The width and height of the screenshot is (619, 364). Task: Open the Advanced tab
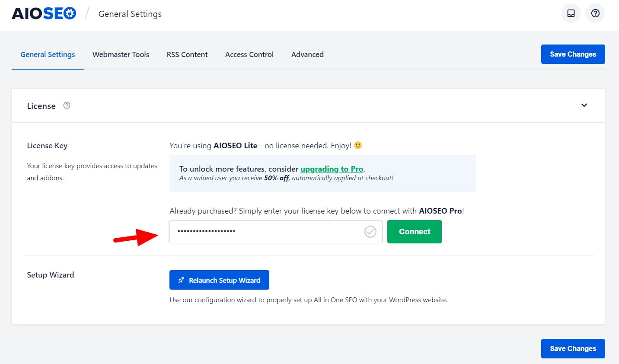click(x=307, y=54)
